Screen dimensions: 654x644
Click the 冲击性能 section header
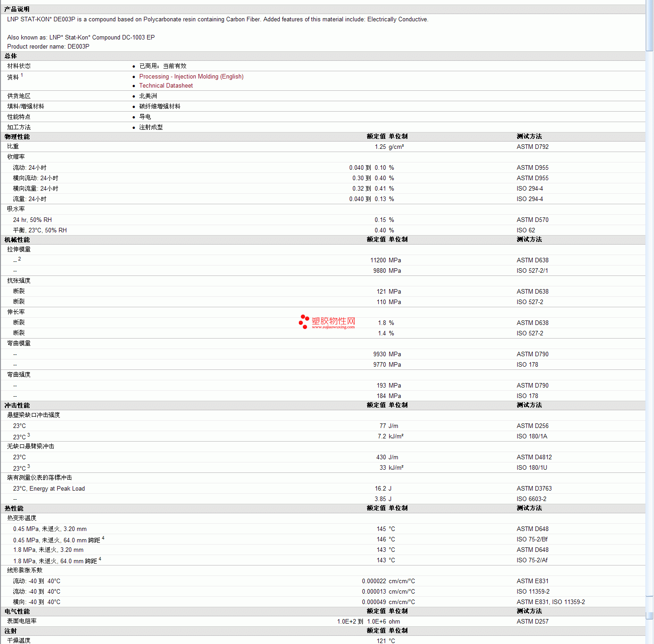pyautogui.click(x=17, y=405)
